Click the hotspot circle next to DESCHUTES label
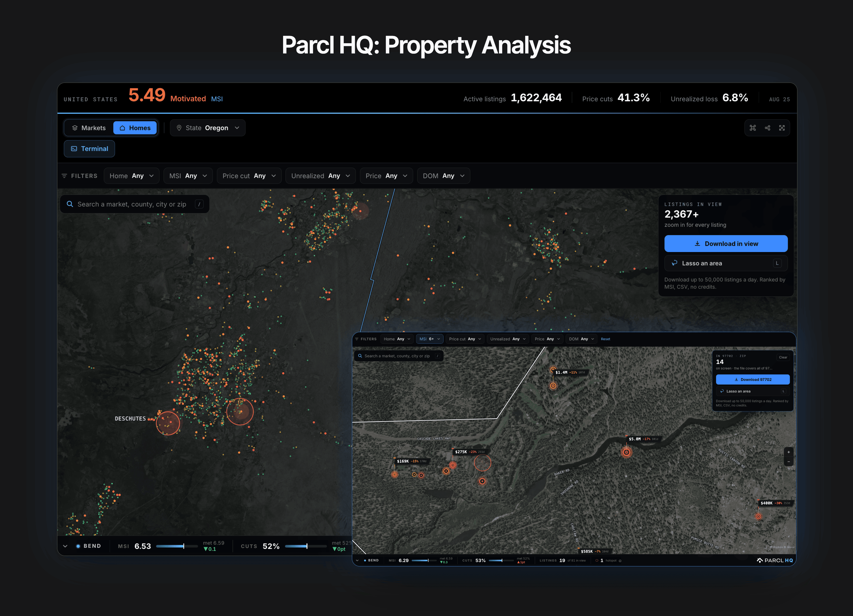 [x=168, y=423]
